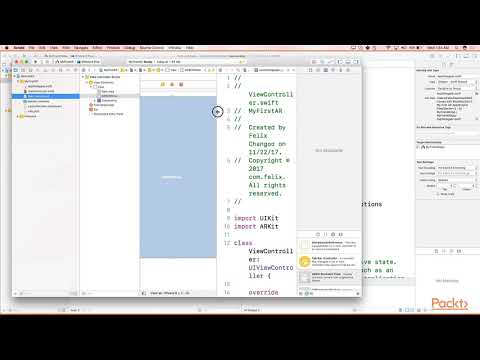This screenshot has width=480, height=360.
Task: Select Assets.xcassets in the project navigator
Action: coord(38,101)
